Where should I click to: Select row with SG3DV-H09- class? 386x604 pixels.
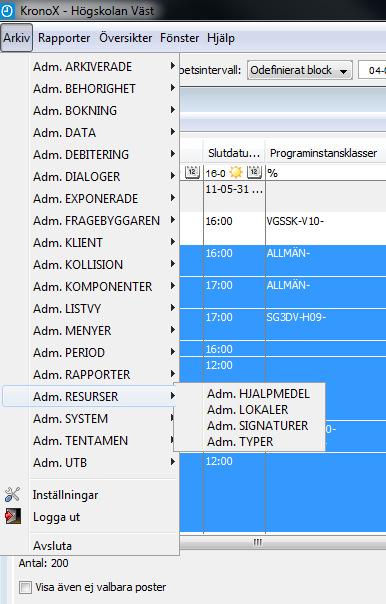[283, 325]
